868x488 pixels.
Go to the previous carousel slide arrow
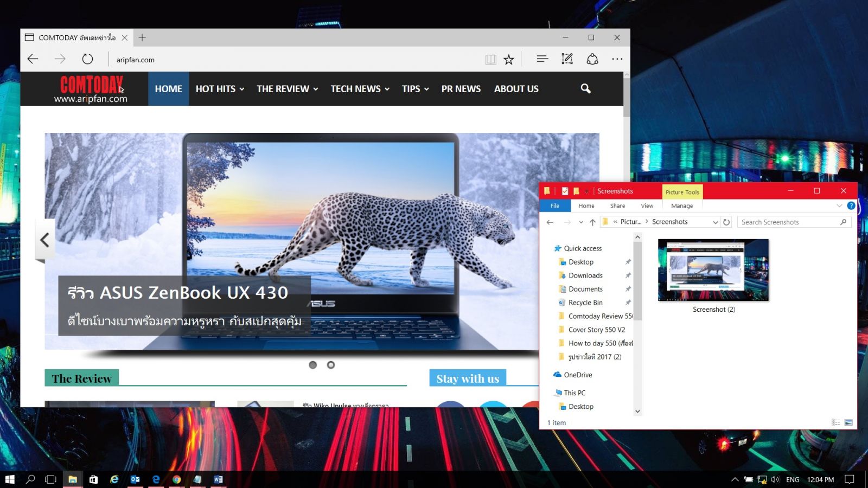pos(44,240)
